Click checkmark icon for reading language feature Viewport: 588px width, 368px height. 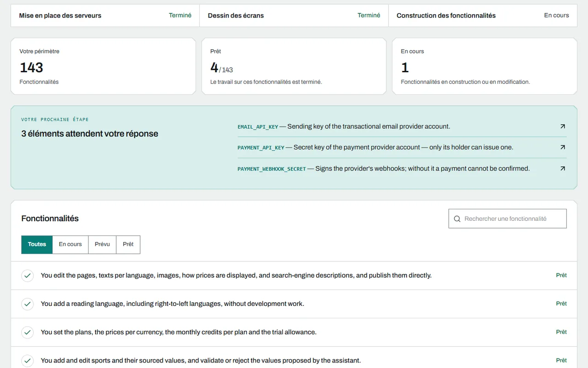28,304
